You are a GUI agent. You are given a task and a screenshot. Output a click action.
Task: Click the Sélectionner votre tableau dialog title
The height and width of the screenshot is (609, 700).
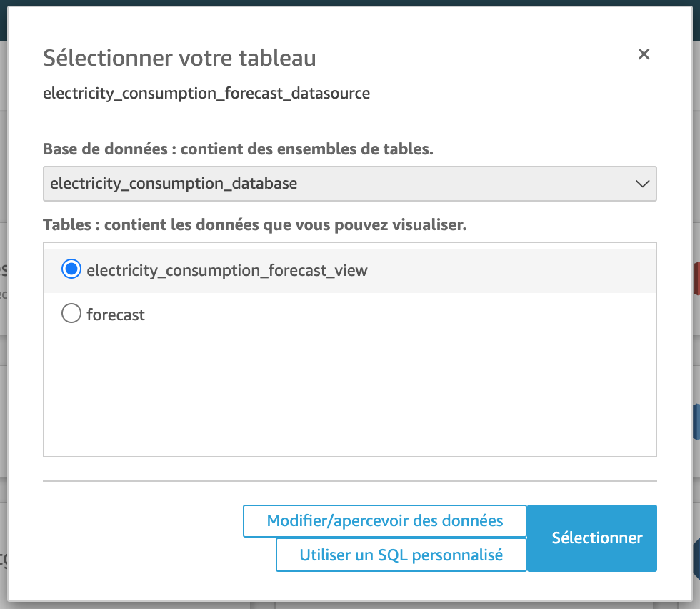[x=179, y=58]
